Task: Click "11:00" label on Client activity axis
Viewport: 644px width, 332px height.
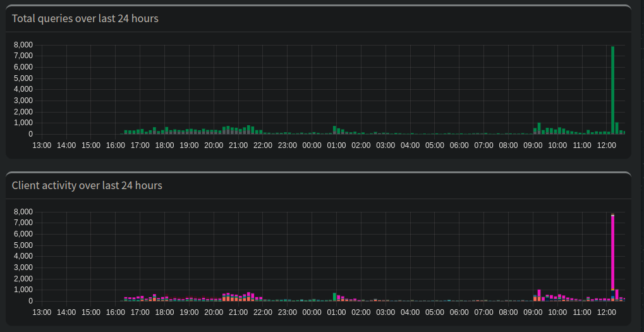Action: click(582, 312)
